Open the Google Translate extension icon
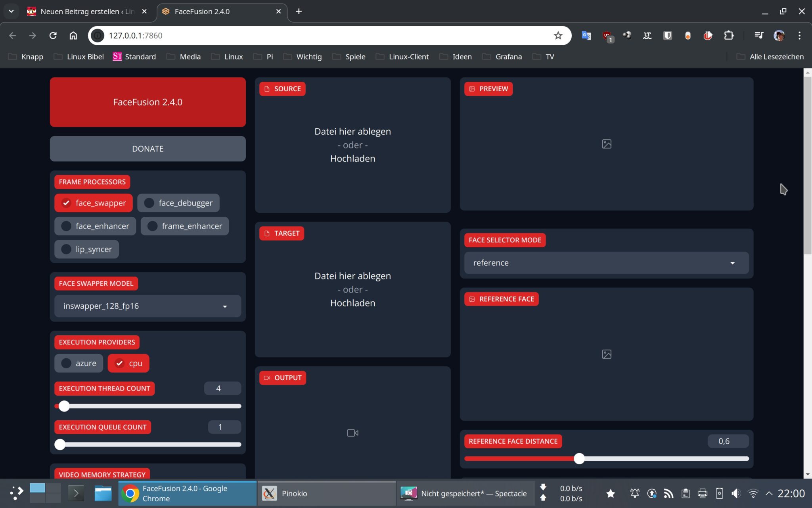 coord(586,35)
